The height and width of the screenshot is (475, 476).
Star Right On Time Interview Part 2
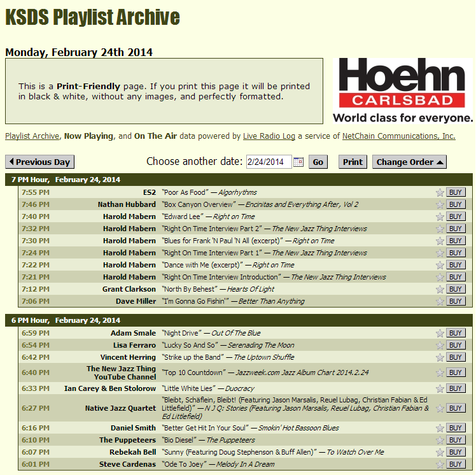pyautogui.click(x=440, y=229)
